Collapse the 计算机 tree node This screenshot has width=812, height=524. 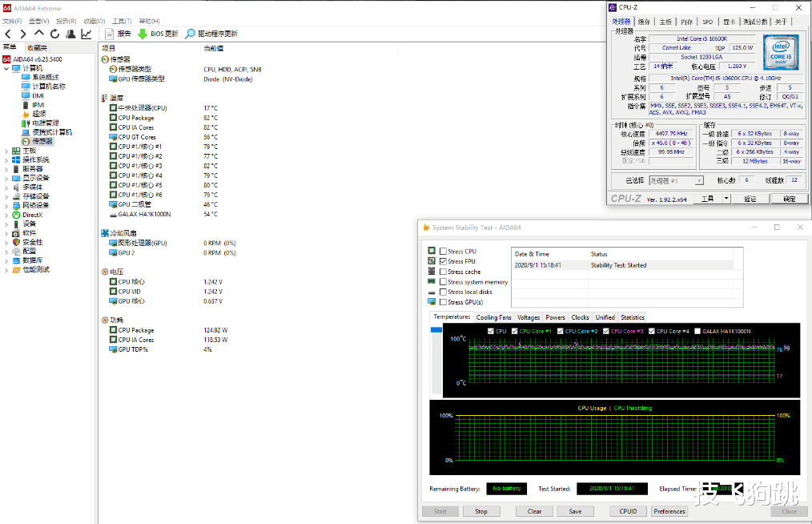coord(6,68)
